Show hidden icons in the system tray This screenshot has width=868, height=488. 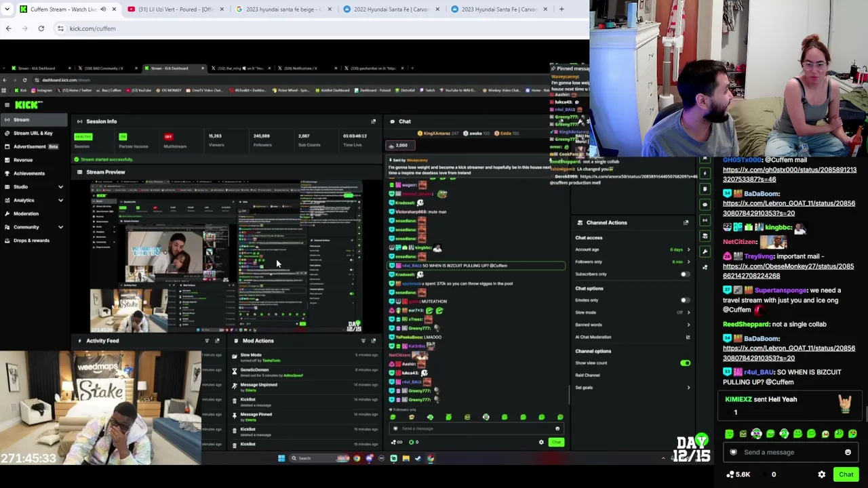coord(663,458)
